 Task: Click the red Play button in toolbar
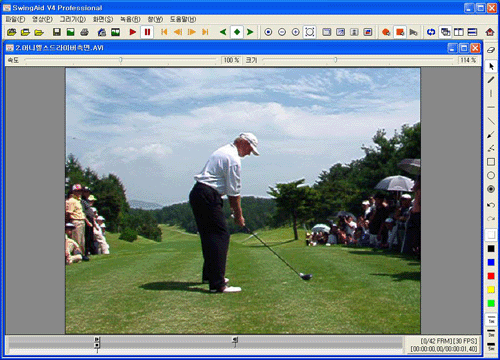coord(133,32)
